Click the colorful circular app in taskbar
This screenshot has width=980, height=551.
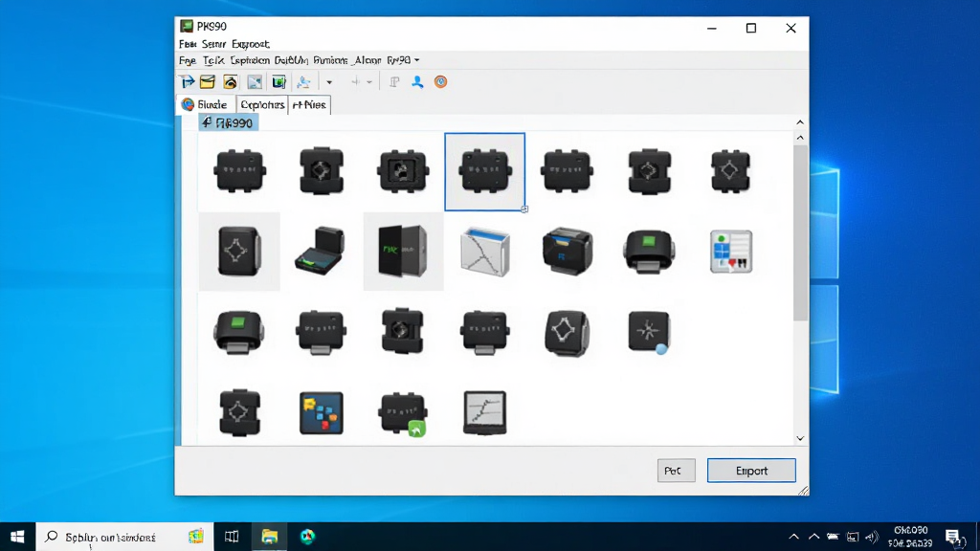pyautogui.click(x=307, y=537)
